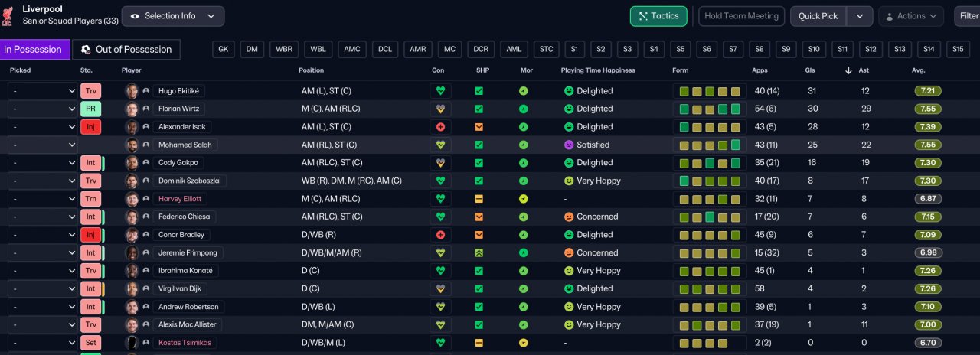Click Jeremie Frimpong's match sharpness icon
980x355 pixels.
pos(479,253)
